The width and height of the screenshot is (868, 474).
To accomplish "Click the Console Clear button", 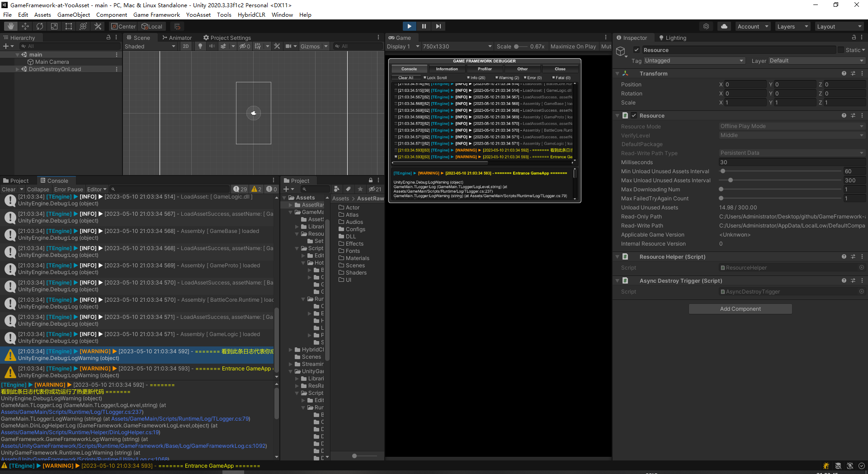I will point(9,189).
